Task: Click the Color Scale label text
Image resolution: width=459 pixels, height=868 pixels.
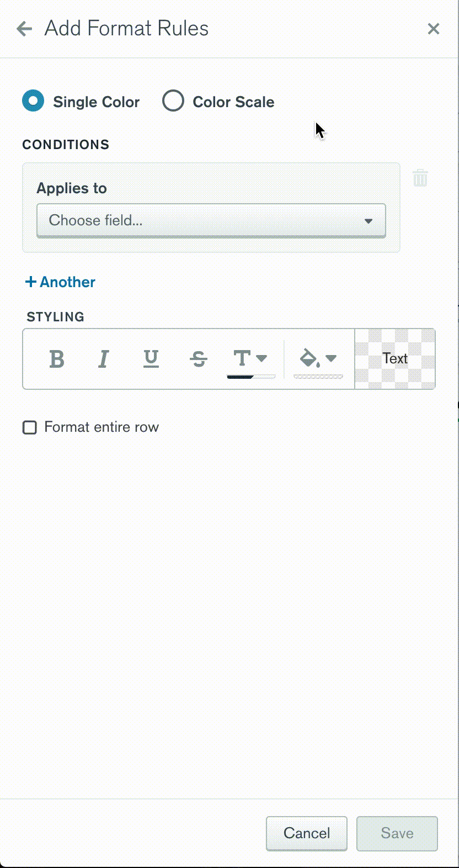Action: tap(233, 102)
